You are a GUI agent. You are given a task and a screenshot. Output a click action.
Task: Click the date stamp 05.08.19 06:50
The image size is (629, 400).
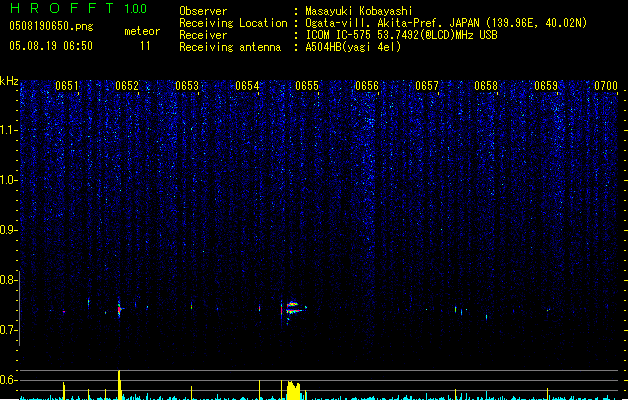coord(51,46)
